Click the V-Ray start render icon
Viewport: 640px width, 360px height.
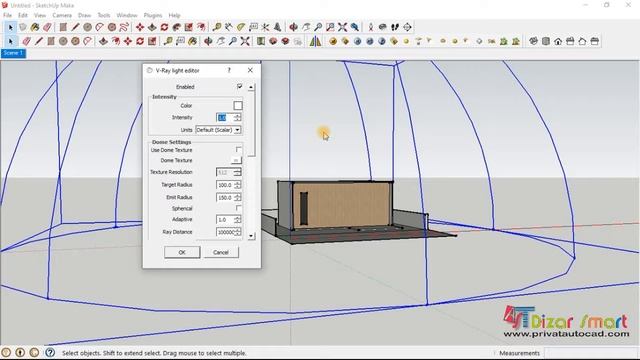pos(358,41)
